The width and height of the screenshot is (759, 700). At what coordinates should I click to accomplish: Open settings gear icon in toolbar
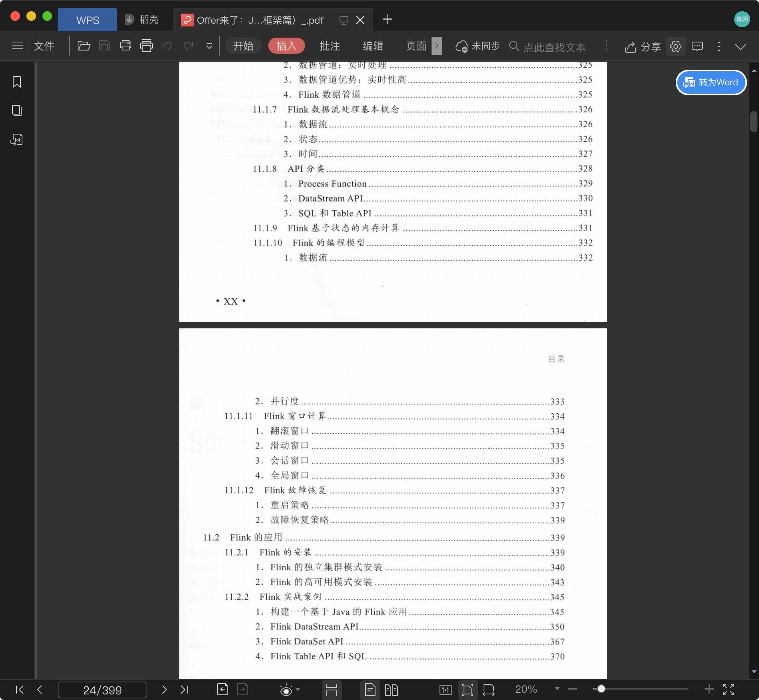point(676,46)
